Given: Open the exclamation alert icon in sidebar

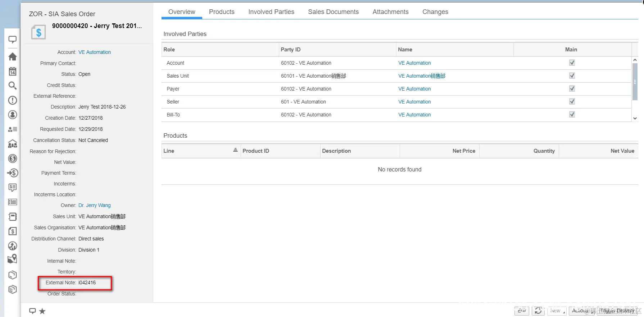Looking at the screenshot, I should click(13, 100).
